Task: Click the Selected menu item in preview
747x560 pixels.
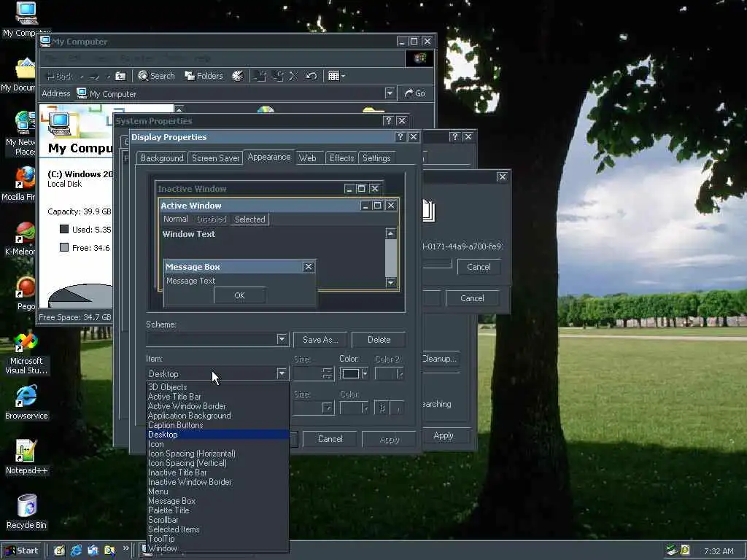Action: click(x=249, y=219)
